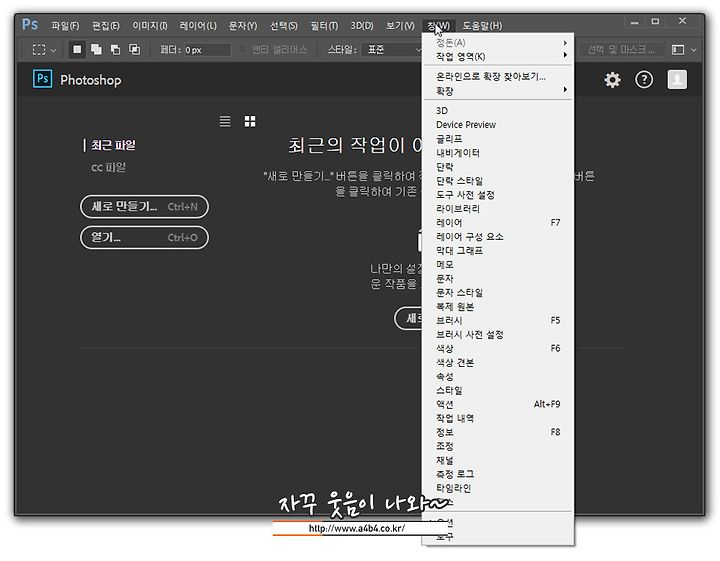The height and width of the screenshot is (561, 720).
Task: Choose the Intersect with Selection mode icon
Action: coord(135,49)
